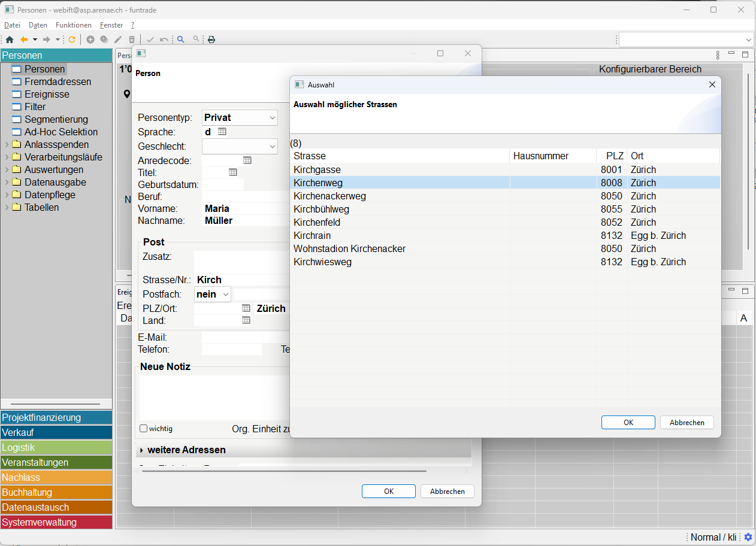Open the Anredecode lookup table icon
Screen dimensions: 756x546
[247, 160]
